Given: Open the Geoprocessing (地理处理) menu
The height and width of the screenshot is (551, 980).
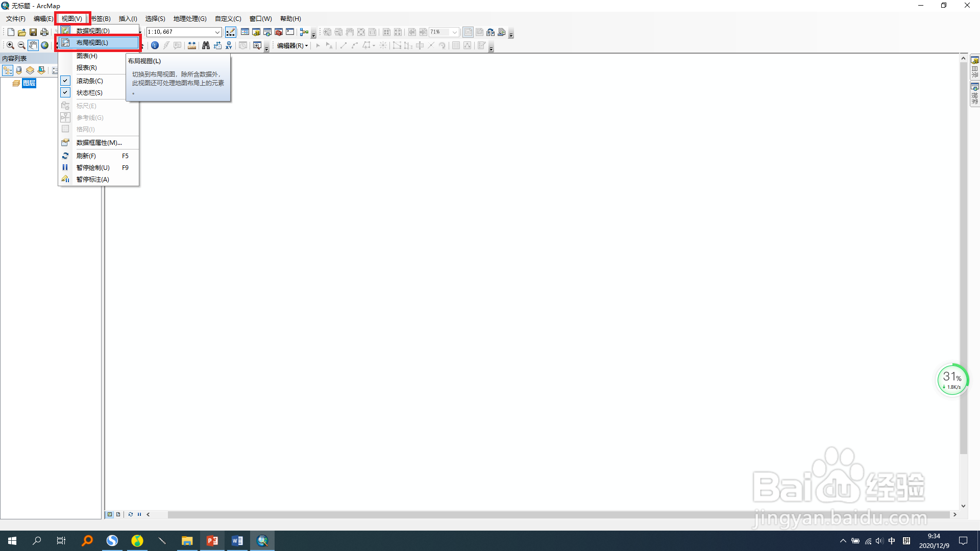Looking at the screenshot, I should click(x=190, y=19).
